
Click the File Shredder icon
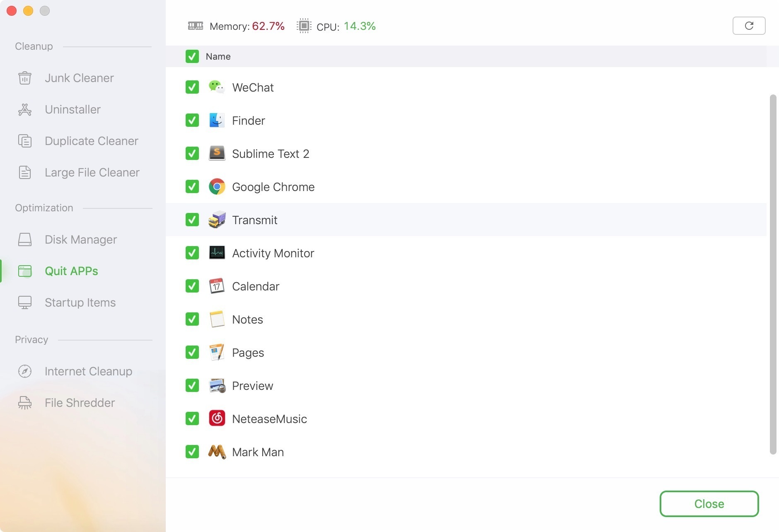[x=25, y=403]
